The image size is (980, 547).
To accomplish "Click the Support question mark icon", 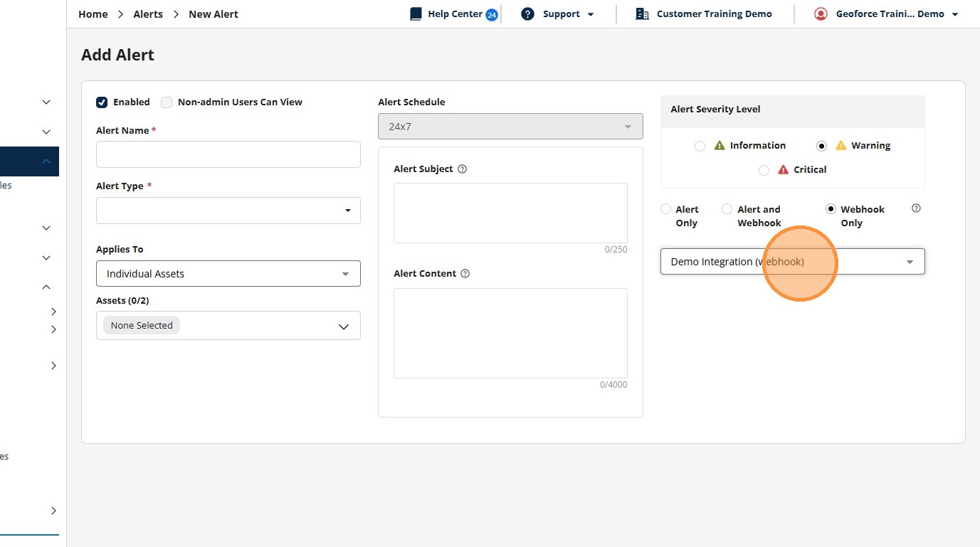I will pyautogui.click(x=527, y=14).
